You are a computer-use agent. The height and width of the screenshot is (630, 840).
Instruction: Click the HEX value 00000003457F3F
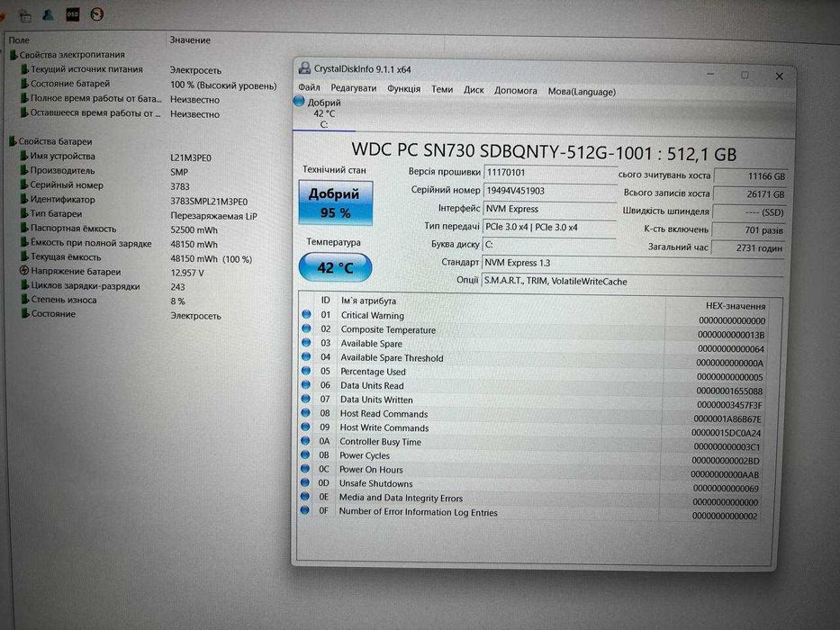click(x=729, y=405)
